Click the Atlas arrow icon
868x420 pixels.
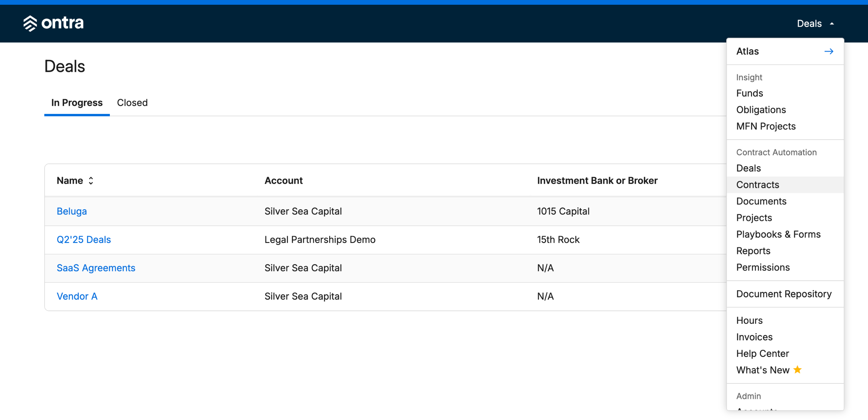pos(829,51)
